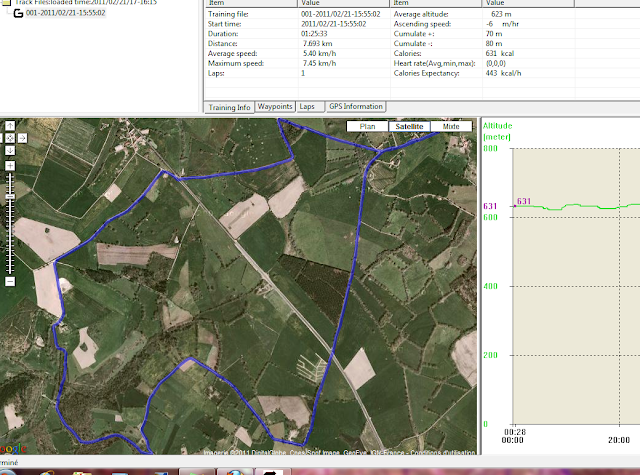Click the Heart rate(Avg,min,max) label
Viewport: 640px width, 475px height.
click(x=434, y=63)
